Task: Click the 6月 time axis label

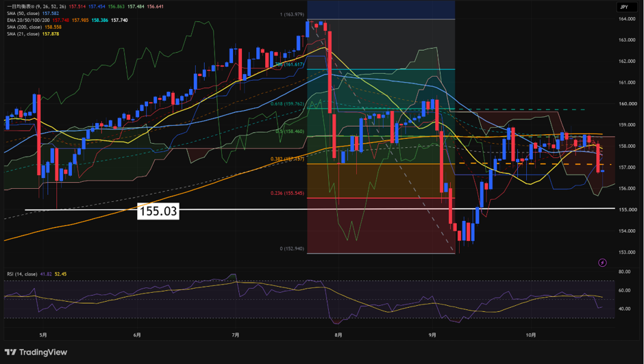Action: [137, 335]
